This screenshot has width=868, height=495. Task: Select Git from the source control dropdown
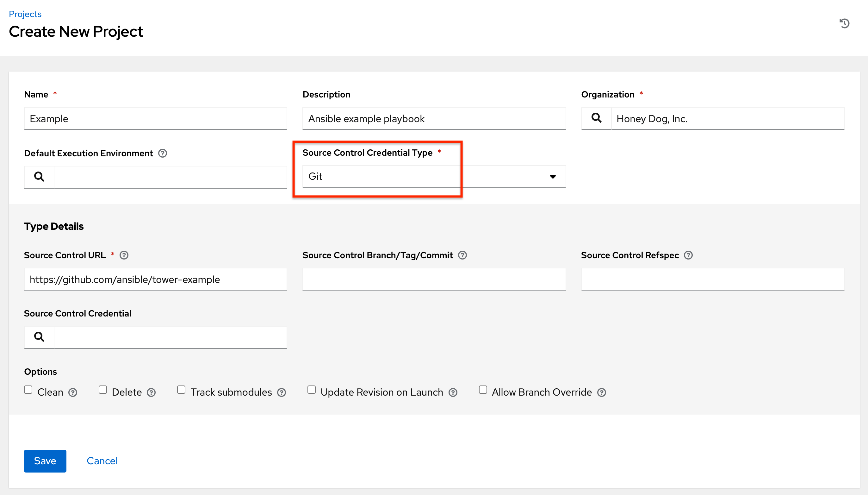click(433, 177)
